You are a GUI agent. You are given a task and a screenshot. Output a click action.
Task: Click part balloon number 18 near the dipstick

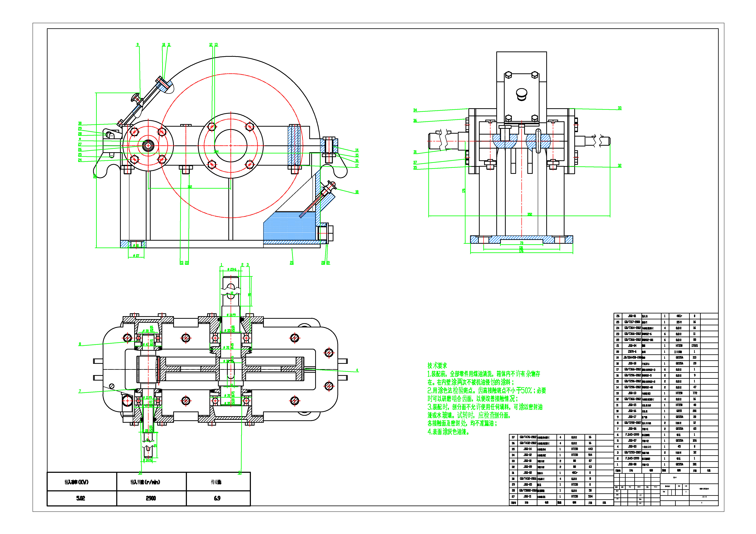[357, 192]
